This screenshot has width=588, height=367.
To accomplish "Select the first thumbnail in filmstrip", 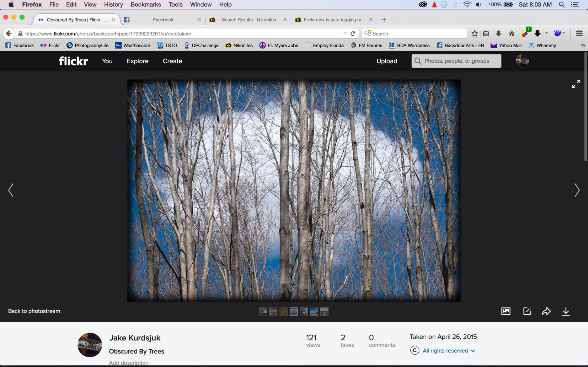I will pos(263,312).
